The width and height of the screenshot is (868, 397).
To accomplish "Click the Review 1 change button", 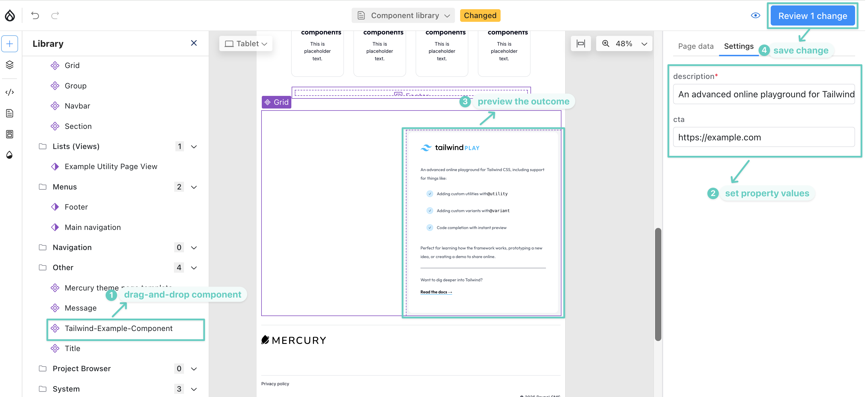I will (812, 16).
